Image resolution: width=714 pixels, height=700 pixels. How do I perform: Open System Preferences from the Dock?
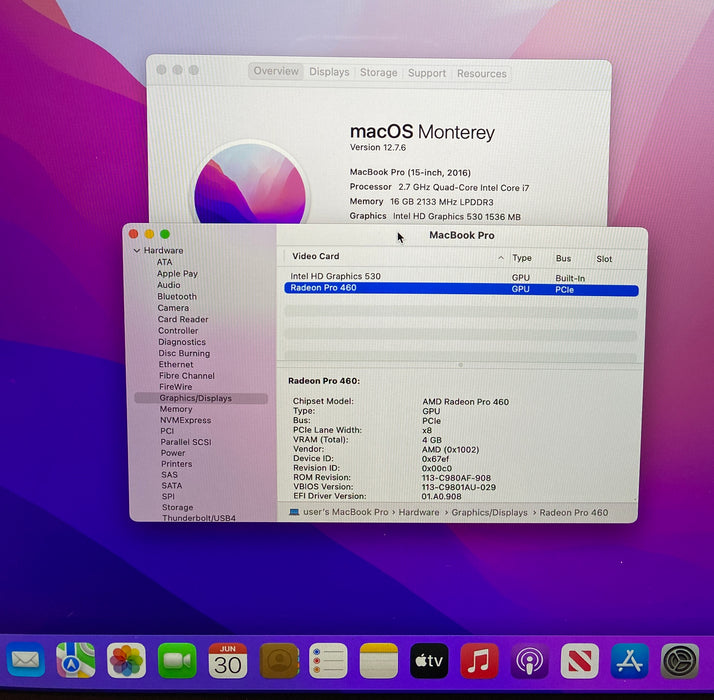pyautogui.click(x=680, y=660)
